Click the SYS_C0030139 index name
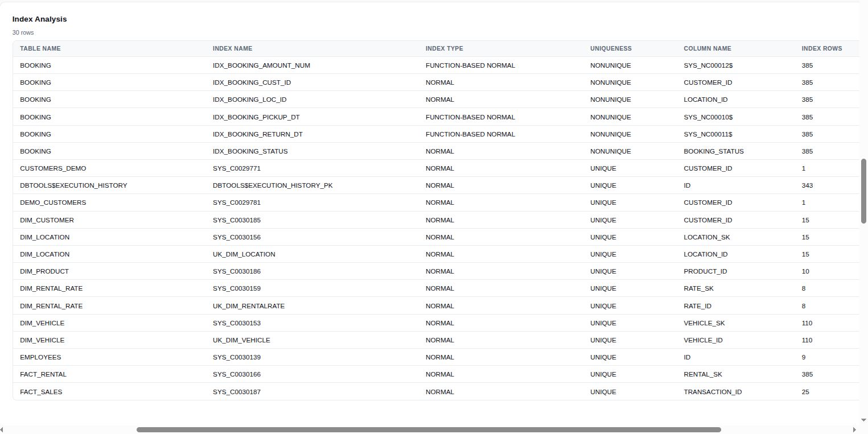Viewport: 868px width, 434px height. tap(237, 357)
